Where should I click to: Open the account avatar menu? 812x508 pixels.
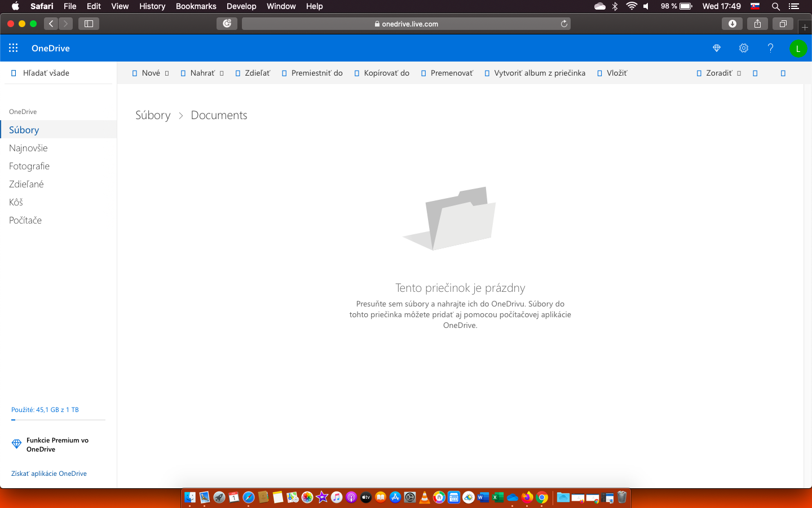coord(798,49)
